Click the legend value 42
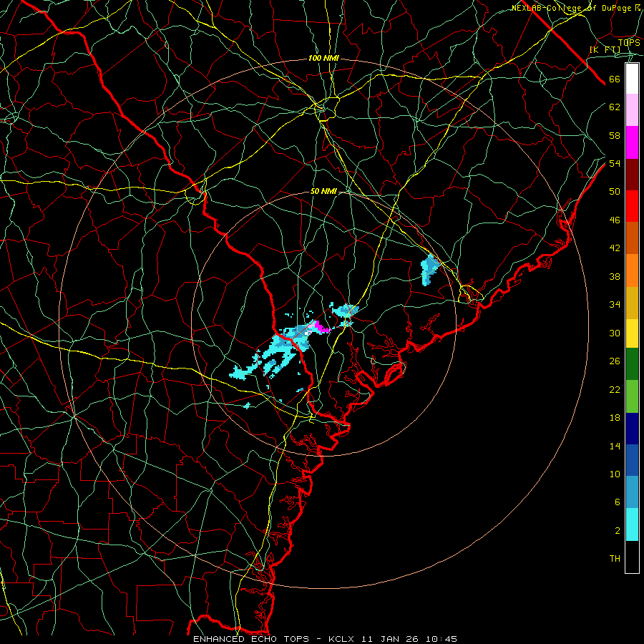 pyautogui.click(x=615, y=248)
